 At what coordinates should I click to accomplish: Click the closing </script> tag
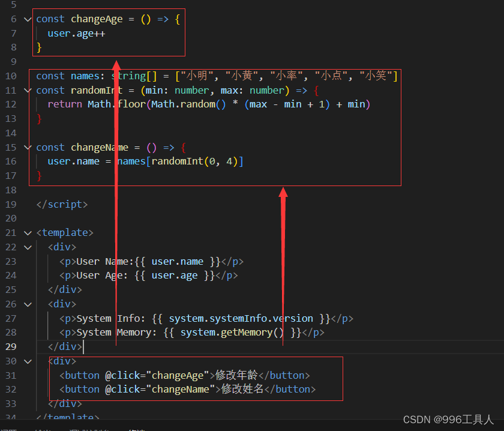[62, 205]
